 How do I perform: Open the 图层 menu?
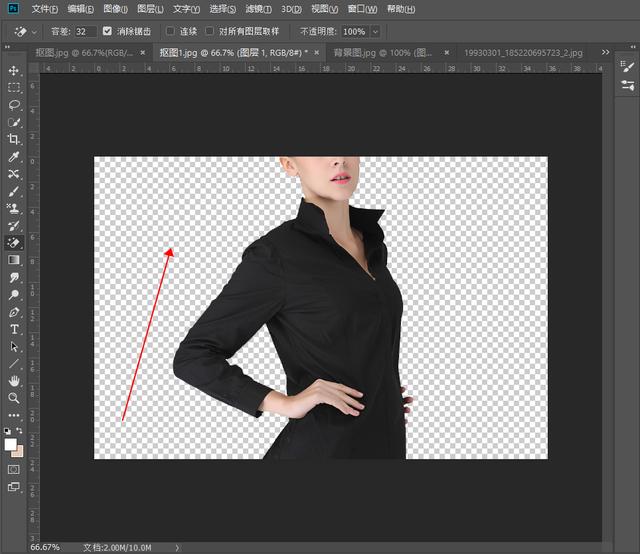pos(151,9)
